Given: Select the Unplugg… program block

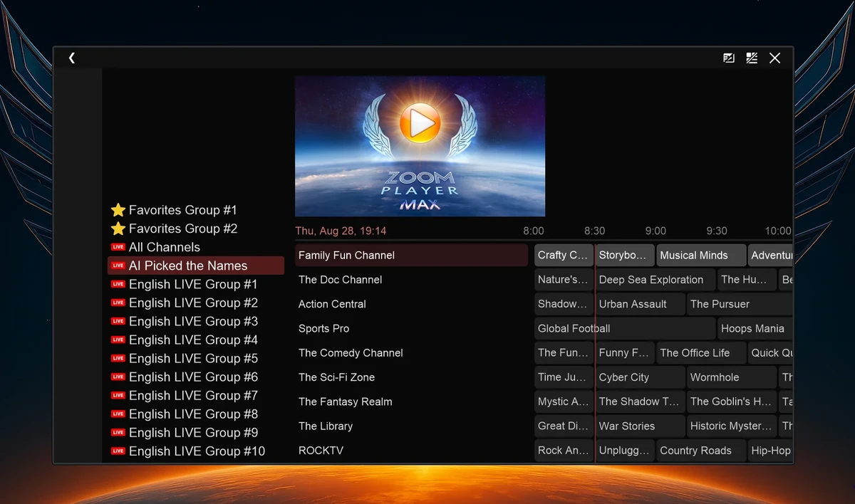Looking at the screenshot, I should click(x=624, y=451).
